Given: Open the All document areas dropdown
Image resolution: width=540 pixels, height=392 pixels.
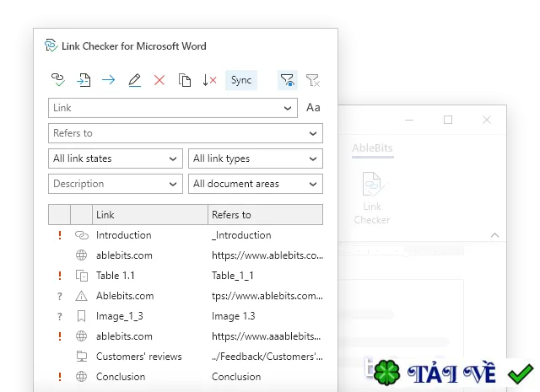Looking at the screenshot, I should (255, 184).
